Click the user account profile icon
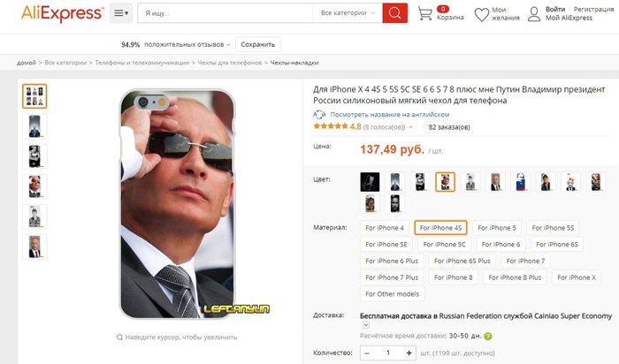Image resolution: width=619 pixels, height=364 pixels. coord(534,14)
